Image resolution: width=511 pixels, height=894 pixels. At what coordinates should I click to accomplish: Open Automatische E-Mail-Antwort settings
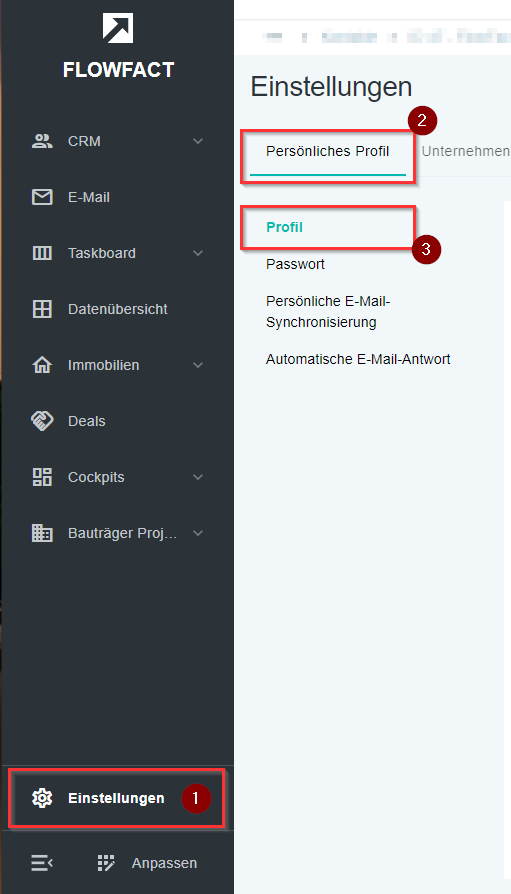(358, 360)
